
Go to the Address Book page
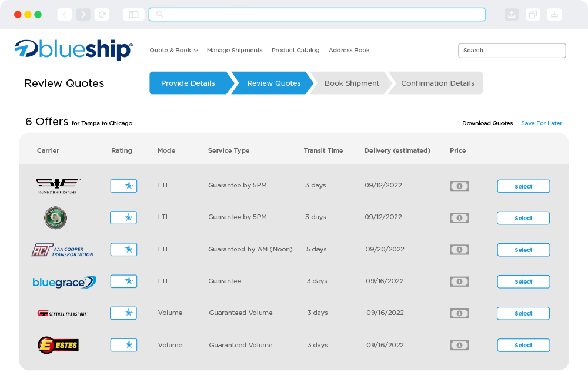349,51
